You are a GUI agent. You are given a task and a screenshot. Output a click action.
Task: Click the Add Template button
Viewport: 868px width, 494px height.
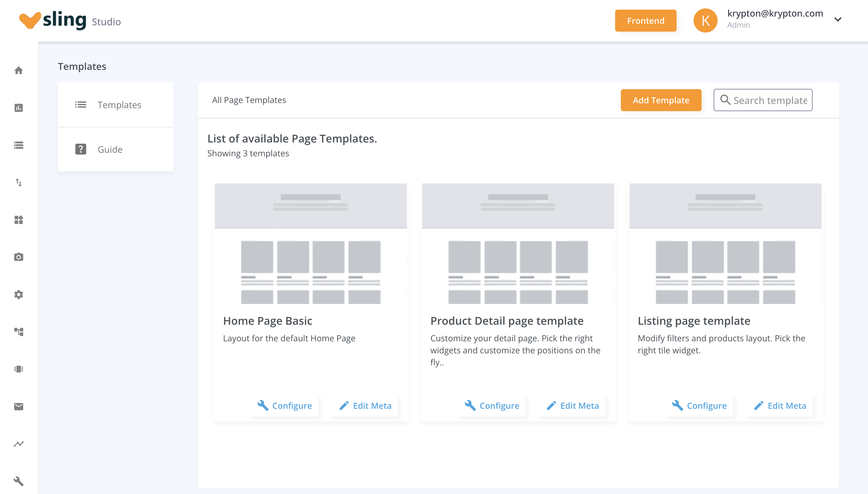tap(661, 100)
